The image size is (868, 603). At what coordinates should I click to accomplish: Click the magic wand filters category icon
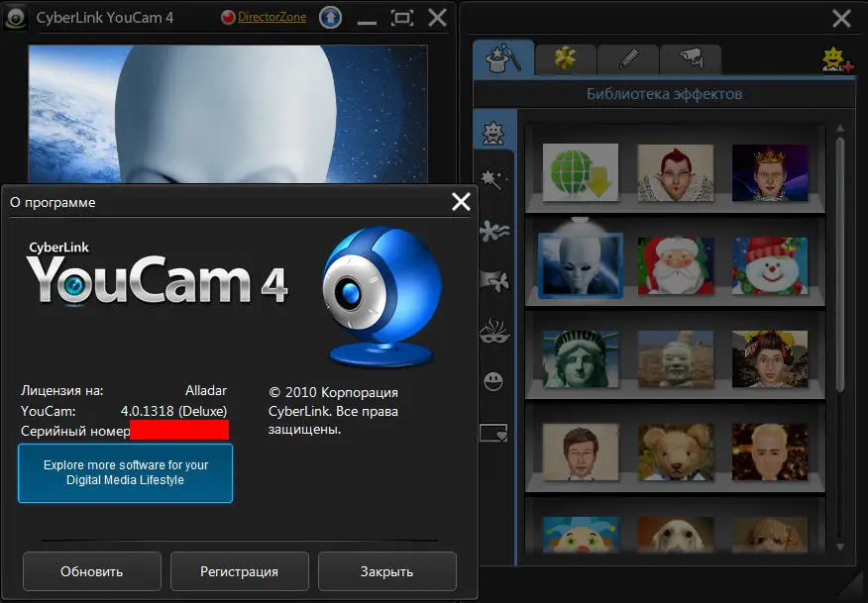pos(493,179)
